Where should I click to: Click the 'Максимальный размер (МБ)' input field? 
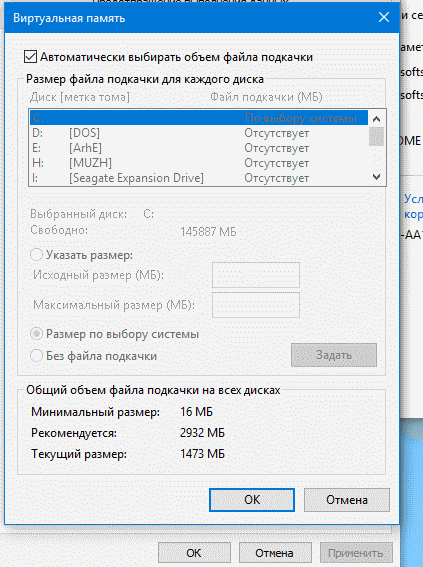coord(256,305)
